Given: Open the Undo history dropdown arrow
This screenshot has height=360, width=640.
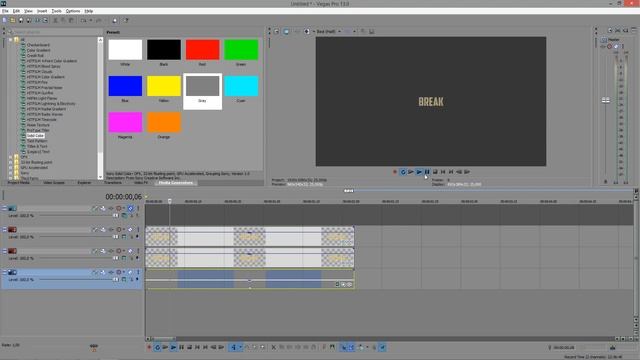Looking at the screenshot, I should click(90, 20).
